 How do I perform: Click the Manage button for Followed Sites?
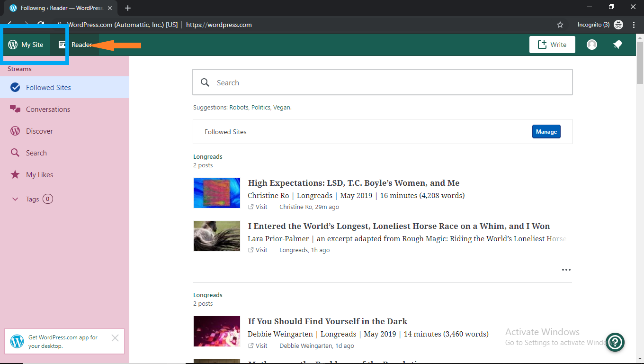tap(546, 132)
